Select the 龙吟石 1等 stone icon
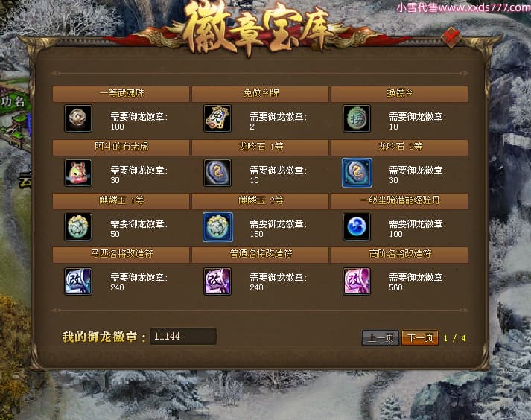Image resolution: width=531 pixels, height=420 pixels. (x=217, y=173)
